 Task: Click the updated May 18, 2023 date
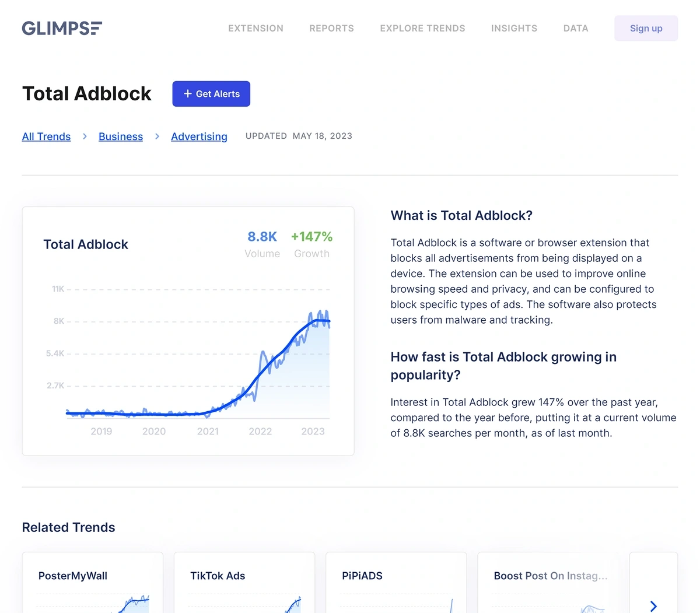[x=299, y=136]
